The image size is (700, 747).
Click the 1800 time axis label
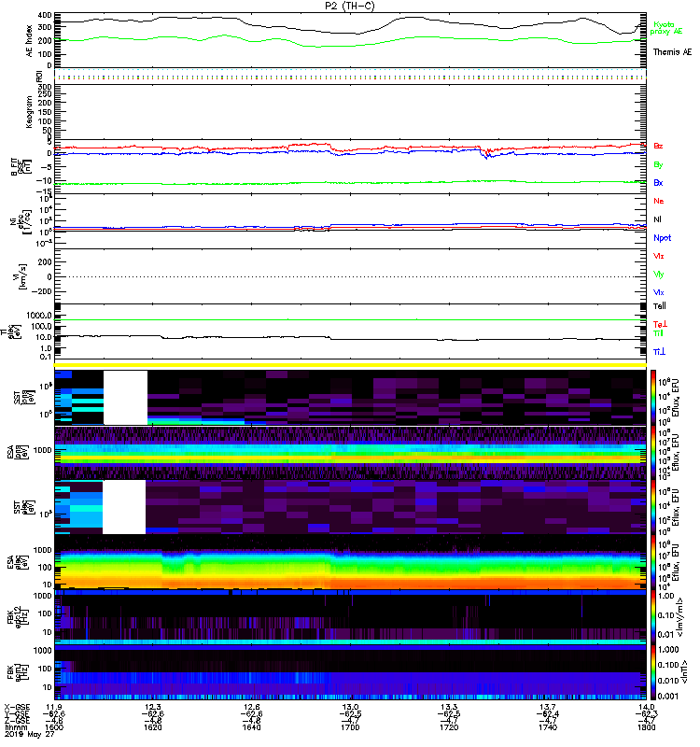point(646,727)
